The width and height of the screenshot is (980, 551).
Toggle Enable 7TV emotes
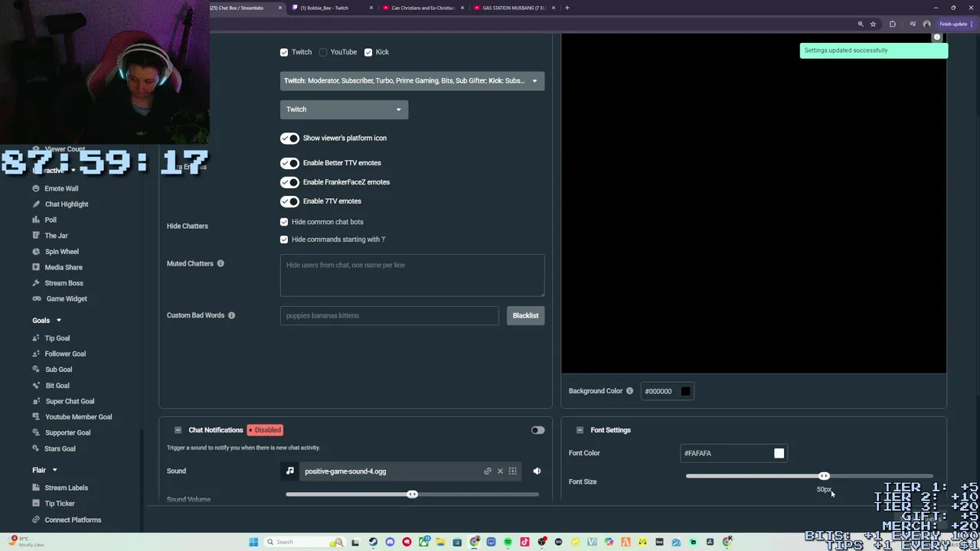tap(289, 201)
